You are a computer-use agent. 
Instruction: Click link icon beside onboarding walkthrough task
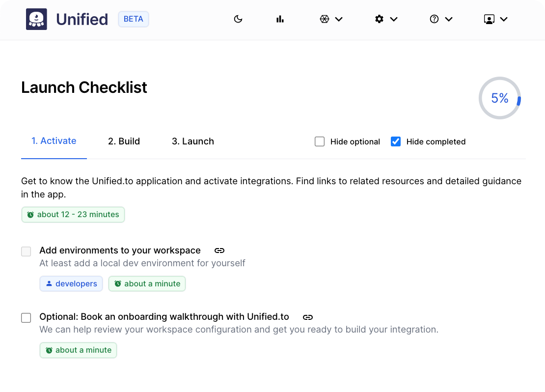(308, 317)
